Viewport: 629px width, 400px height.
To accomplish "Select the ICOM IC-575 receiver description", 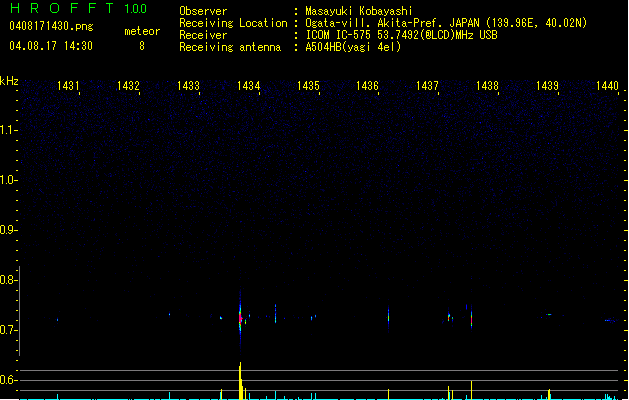I will (x=402, y=35).
